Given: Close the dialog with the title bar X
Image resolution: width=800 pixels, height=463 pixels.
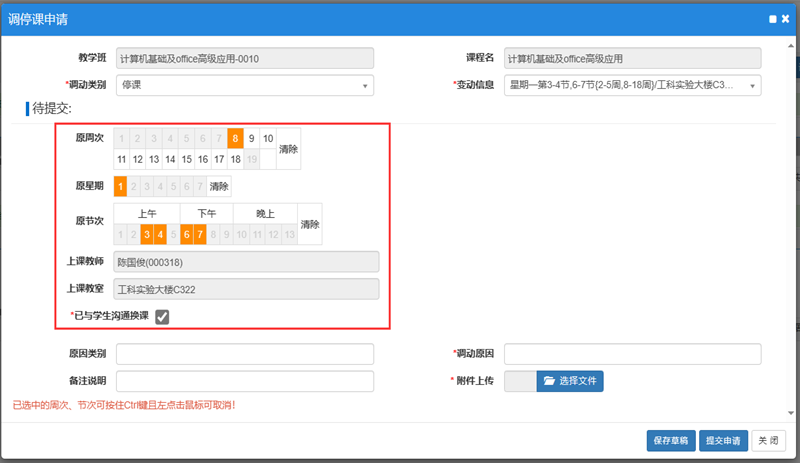Looking at the screenshot, I should pos(787,18).
